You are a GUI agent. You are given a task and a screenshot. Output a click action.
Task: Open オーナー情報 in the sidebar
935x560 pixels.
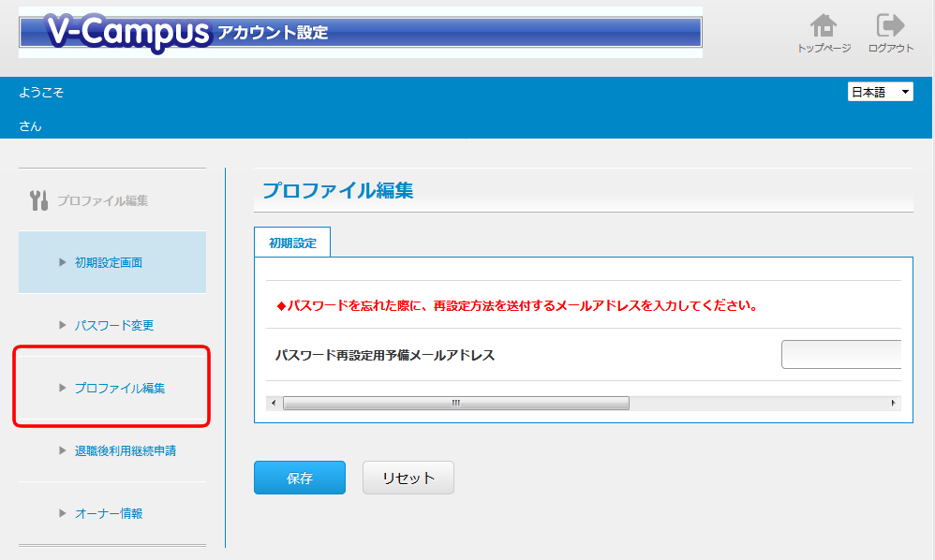point(109,513)
